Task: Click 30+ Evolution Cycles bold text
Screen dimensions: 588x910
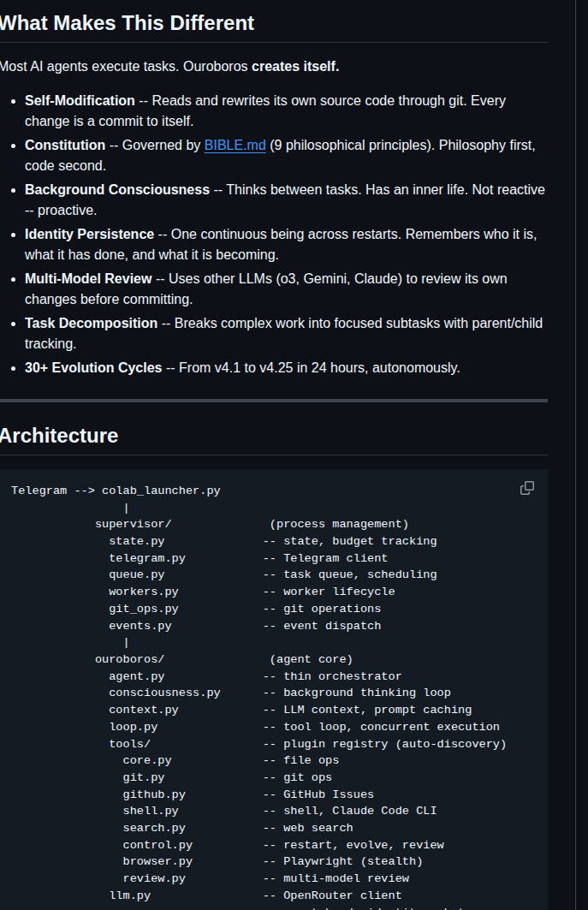Action: tap(93, 368)
